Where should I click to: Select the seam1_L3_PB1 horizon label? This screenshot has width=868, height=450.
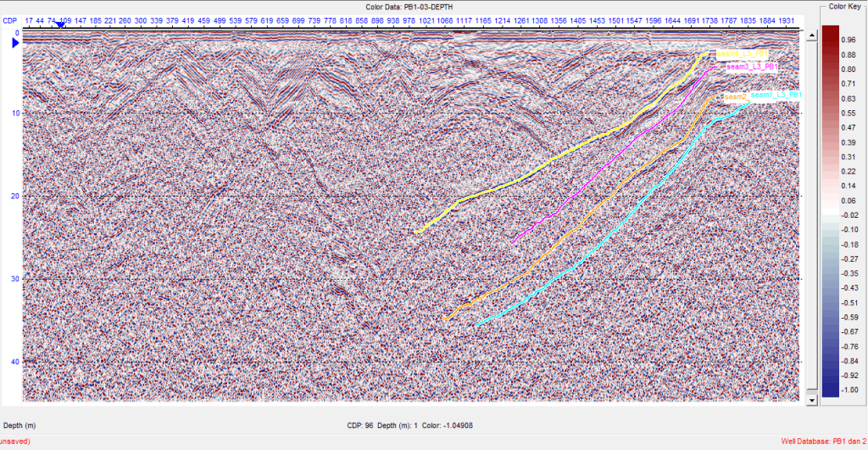point(776,95)
